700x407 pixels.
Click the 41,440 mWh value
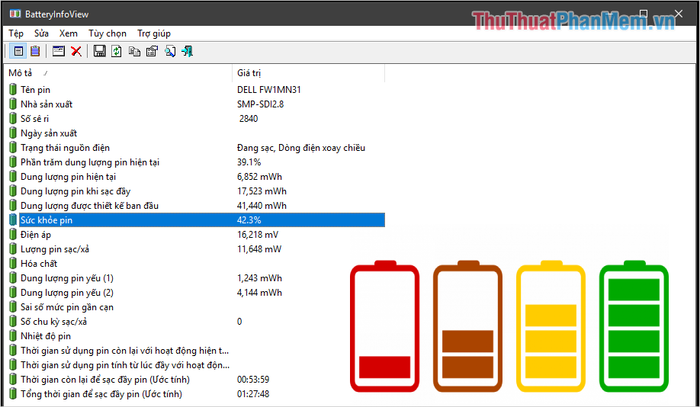pyautogui.click(x=262, y=205)
